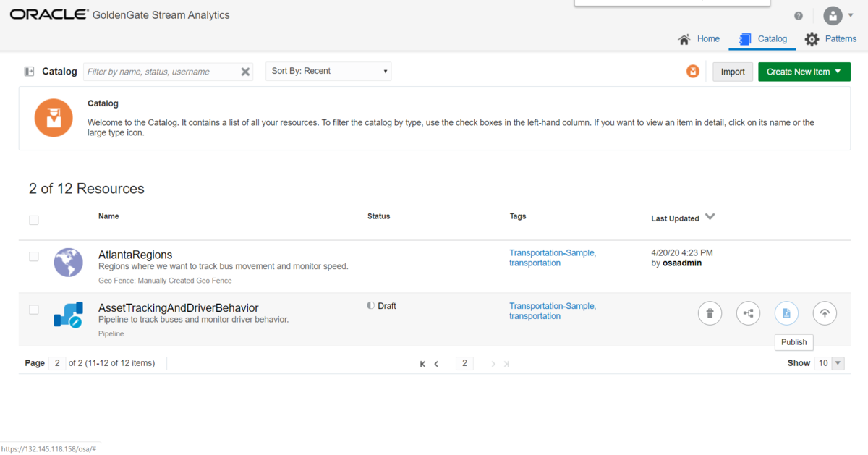
Task: Click the large orange Catalog icon
Action: click(53, 117)
